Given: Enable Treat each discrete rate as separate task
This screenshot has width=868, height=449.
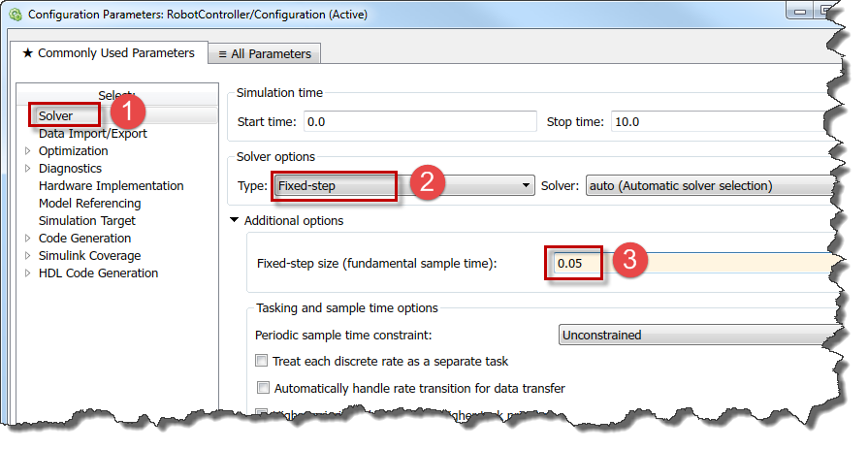Looking at the screenshot, I should 261,362.
